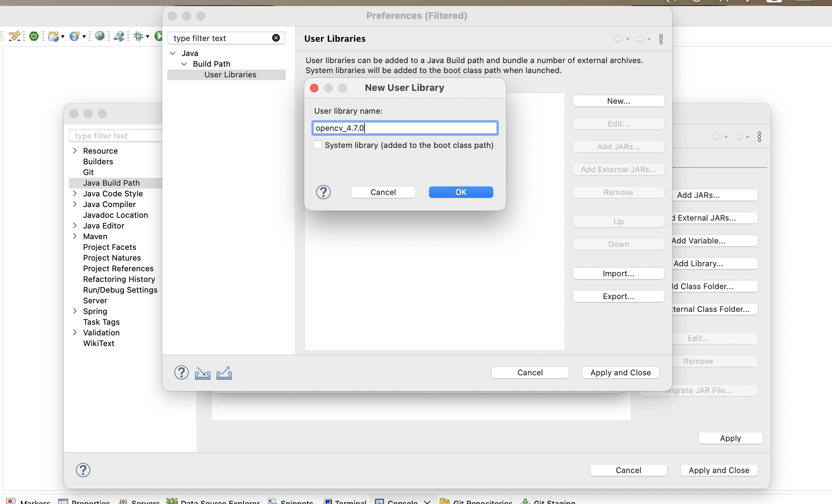
Task: Click help icon in New User Library dialog
Action: (323, 192)
